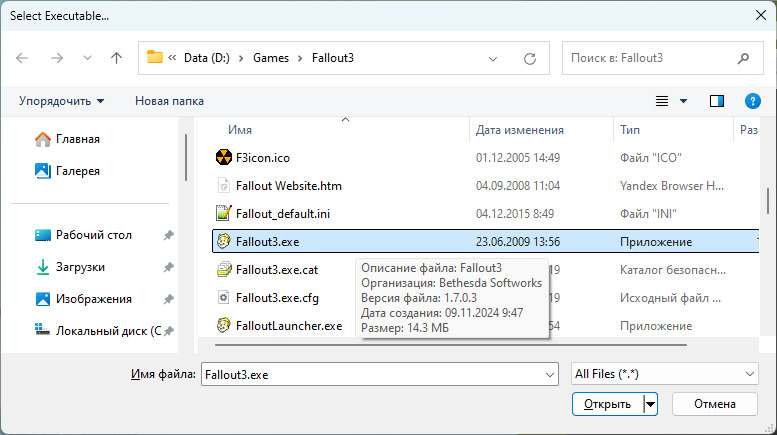Click the Help question mark icon

(x=753, y=101)
